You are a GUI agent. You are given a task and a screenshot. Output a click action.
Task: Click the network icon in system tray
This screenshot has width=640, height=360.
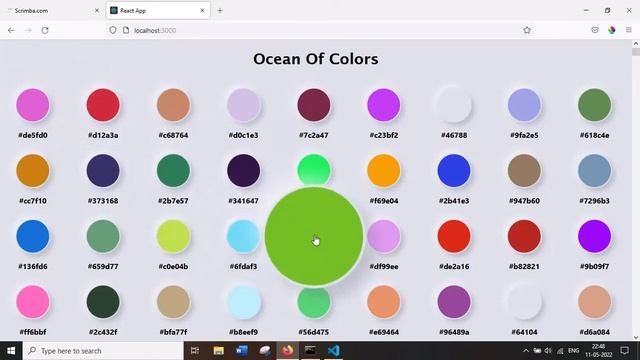point(560,351)
